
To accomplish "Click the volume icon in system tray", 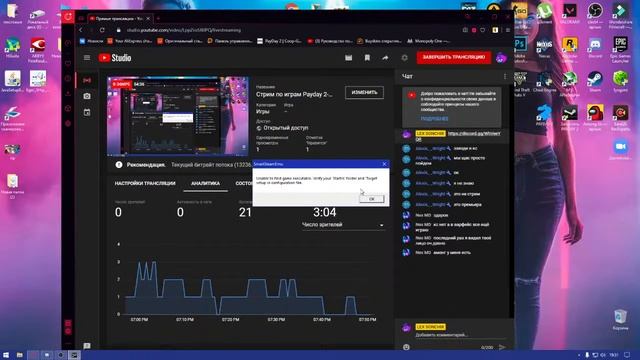I will [x=603, y=356].
